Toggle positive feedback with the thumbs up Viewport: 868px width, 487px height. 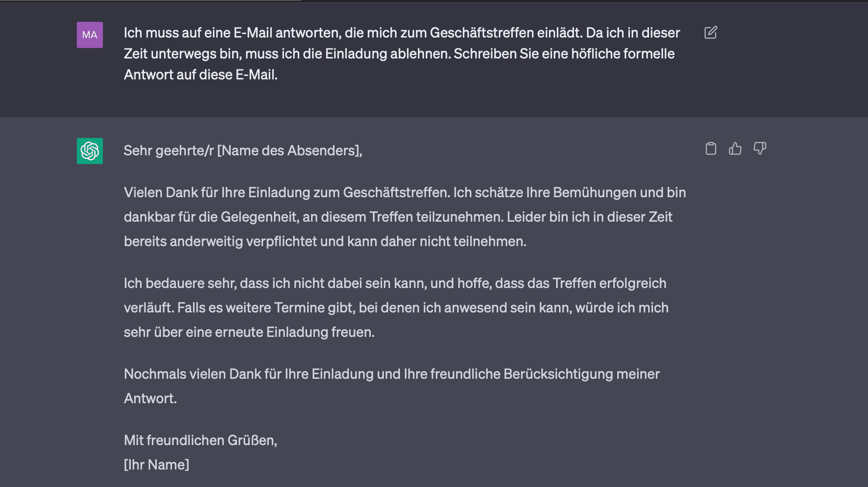735,149
